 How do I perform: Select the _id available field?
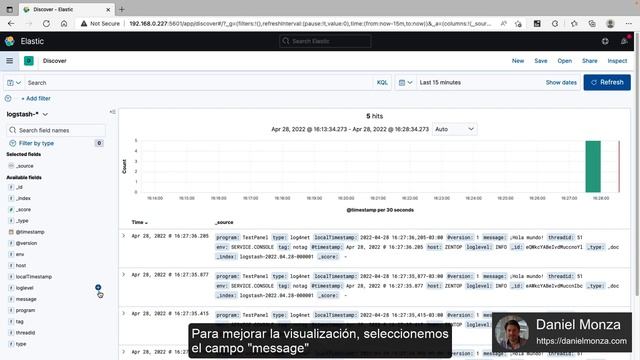coord(19,187)
